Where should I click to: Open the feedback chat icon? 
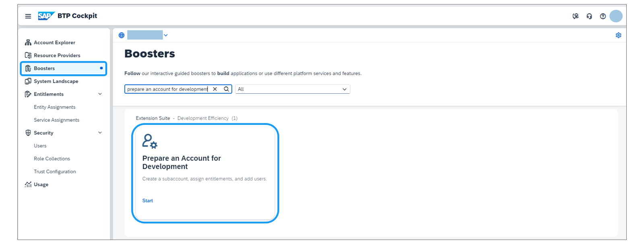576,16
